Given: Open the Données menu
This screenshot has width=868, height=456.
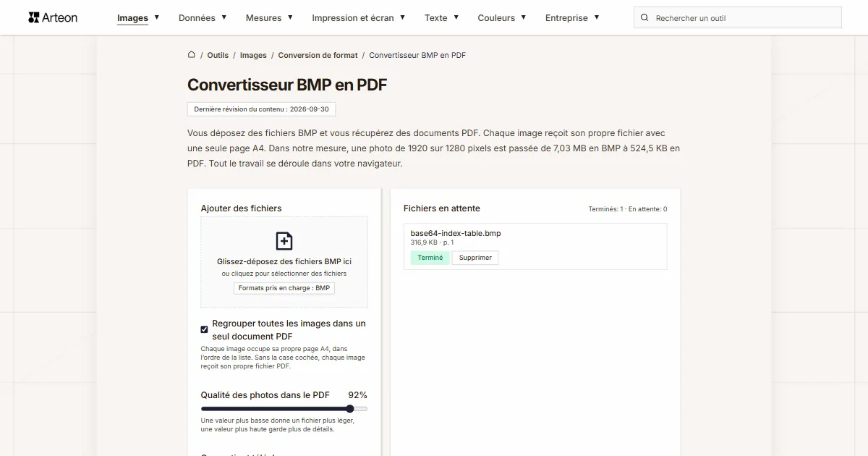Looking at the screenshot, I should pos(197,18).
